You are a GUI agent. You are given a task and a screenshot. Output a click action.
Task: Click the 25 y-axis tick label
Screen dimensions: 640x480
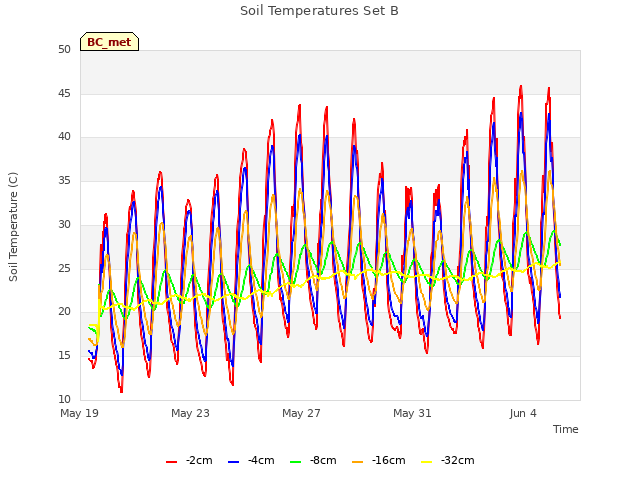[64, 269]
